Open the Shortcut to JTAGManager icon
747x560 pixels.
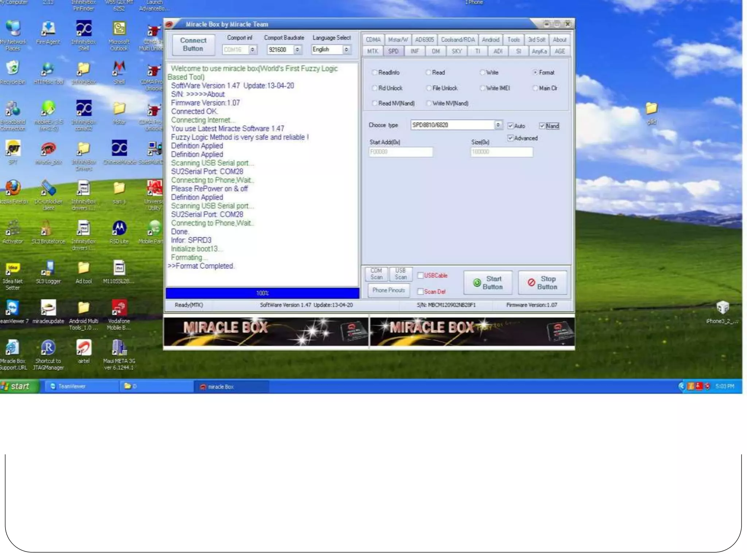tap(48, 348)
